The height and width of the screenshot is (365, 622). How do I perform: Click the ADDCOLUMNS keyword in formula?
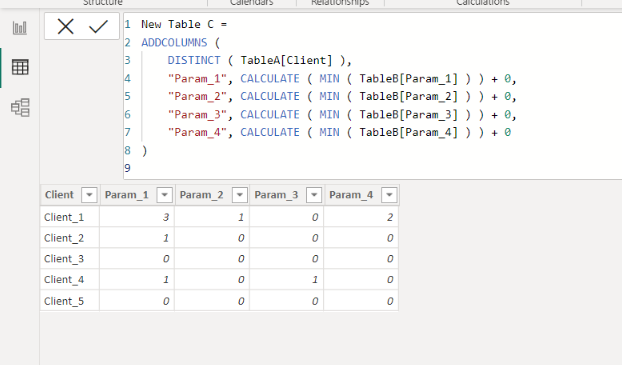(x=174, y=42)
